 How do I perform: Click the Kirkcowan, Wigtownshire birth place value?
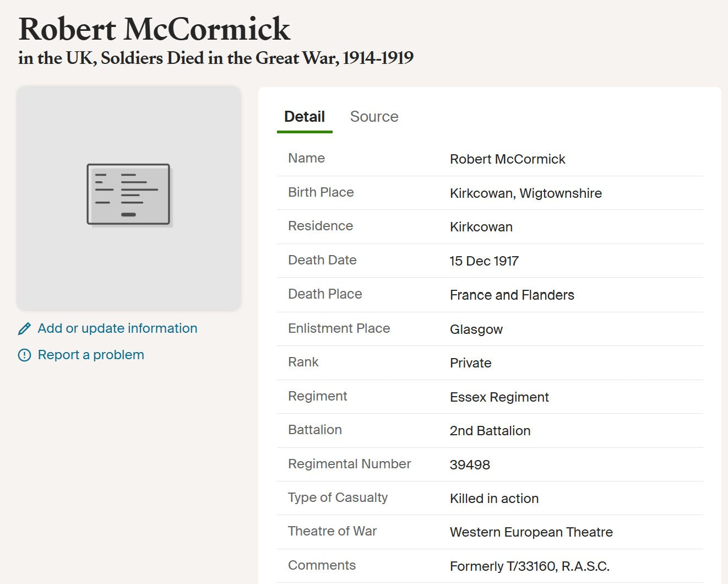pos(525,193)
